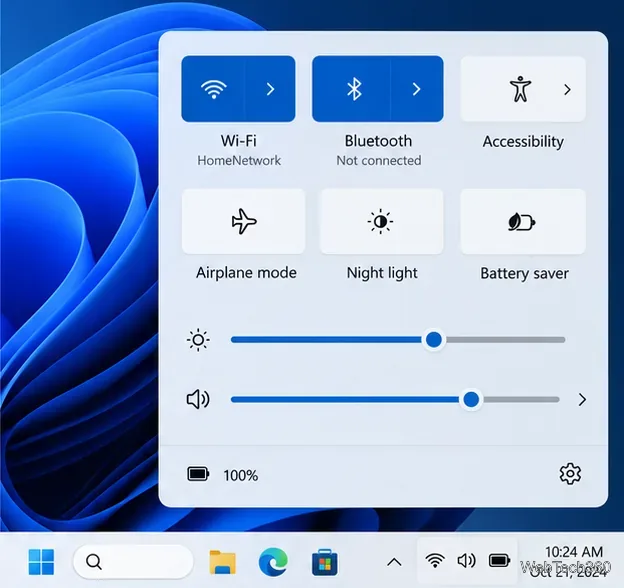
Task: Open Microsoft Store from the taskbar
Action: (325, 563)
